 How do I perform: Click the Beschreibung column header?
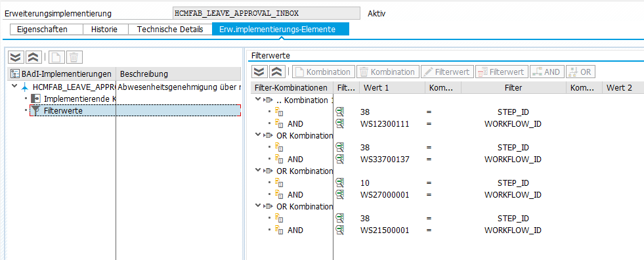[179, 74]
